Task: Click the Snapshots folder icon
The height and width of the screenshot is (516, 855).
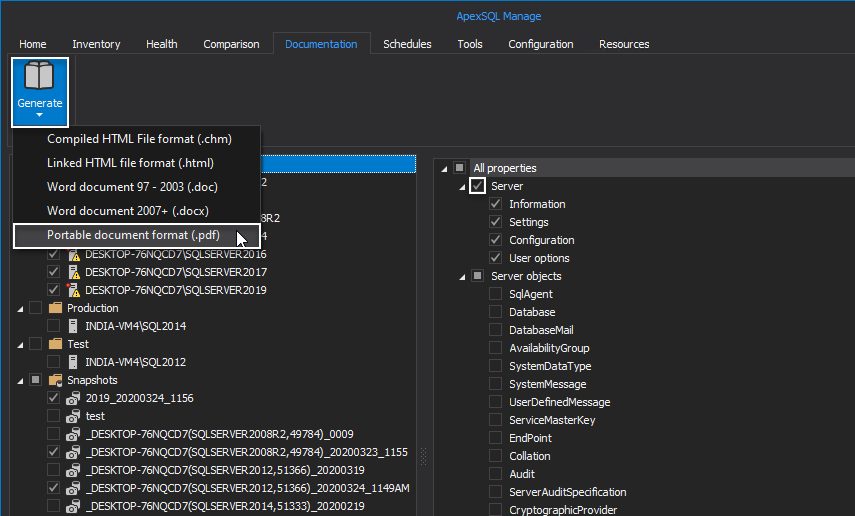Action: pos(56,380)
